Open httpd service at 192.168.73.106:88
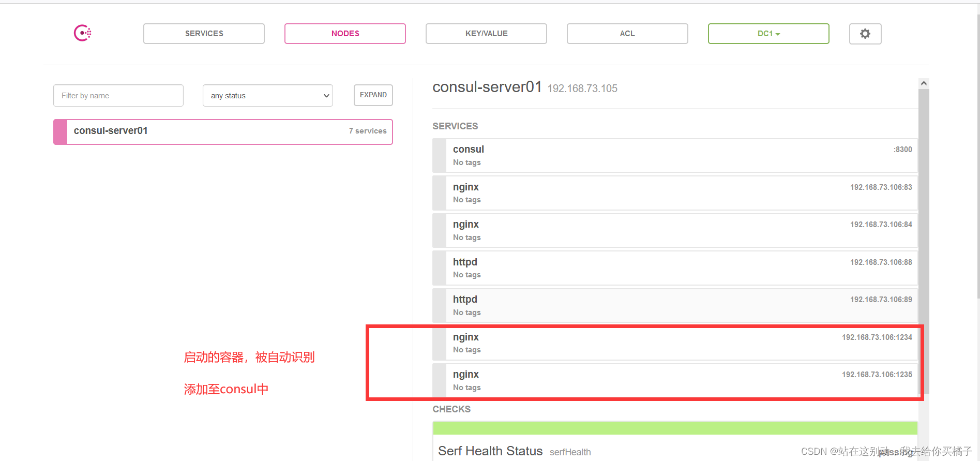The image size is (980, 461). point(675,268)
